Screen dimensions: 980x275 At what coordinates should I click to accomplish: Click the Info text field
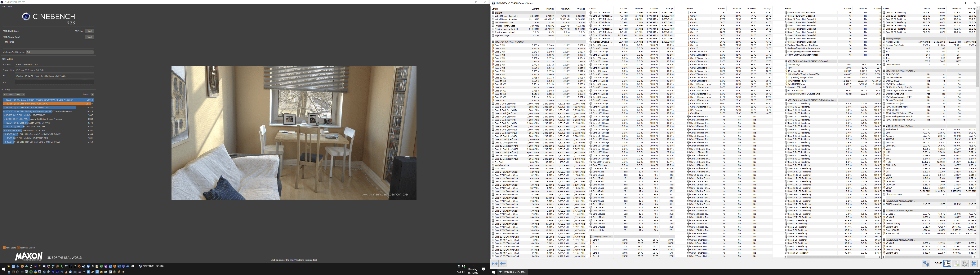pos(54,82)
